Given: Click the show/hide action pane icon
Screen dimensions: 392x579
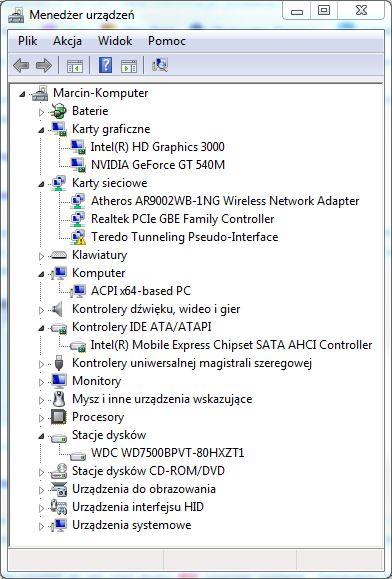Looking at the screenshot, I should (x=129, y=66).
